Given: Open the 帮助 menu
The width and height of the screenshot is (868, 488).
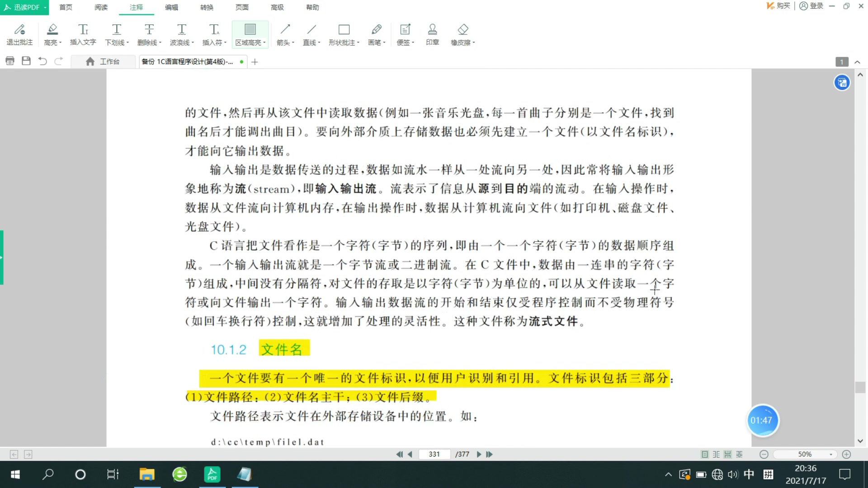Looking at the screenshot, I should 312,7.
